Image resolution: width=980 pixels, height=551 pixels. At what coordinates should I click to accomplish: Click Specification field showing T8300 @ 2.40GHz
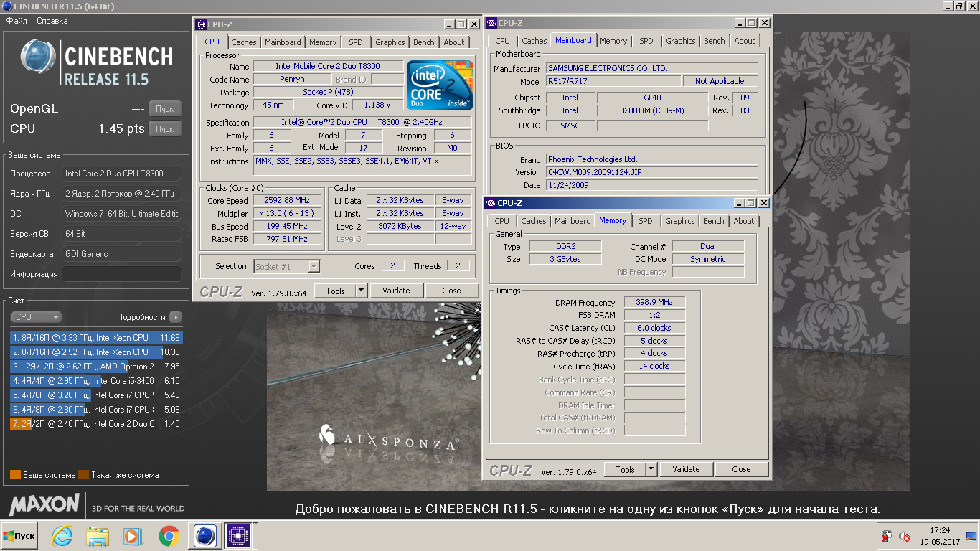pos(362,123)
